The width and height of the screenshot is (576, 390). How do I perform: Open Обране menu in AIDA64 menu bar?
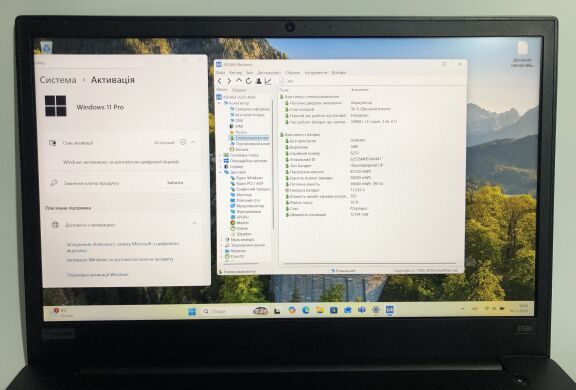coord(293,73)
